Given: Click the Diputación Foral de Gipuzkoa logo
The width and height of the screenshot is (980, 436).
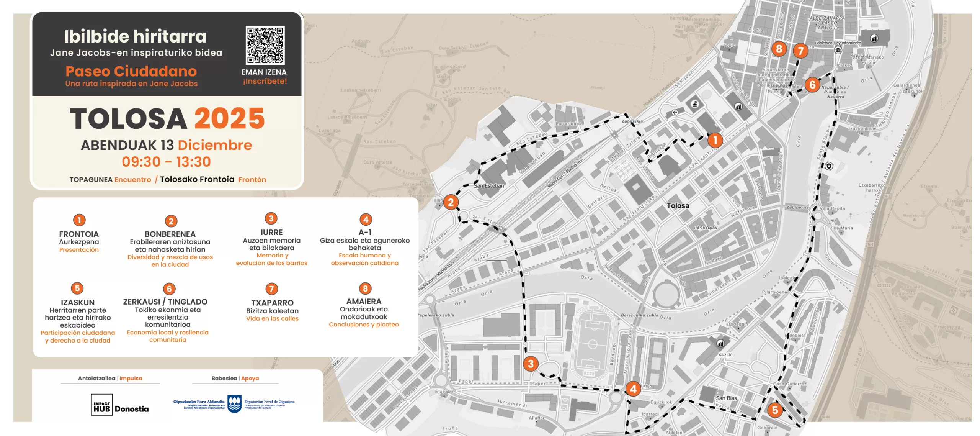Looking at the screenshot, I should pyautogui.click(x=234, y=404).
